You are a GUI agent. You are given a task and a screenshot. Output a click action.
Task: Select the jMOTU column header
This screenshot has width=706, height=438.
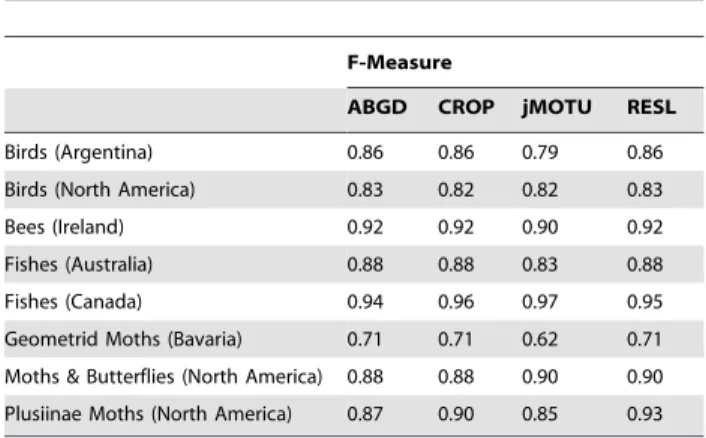(557, 108)
